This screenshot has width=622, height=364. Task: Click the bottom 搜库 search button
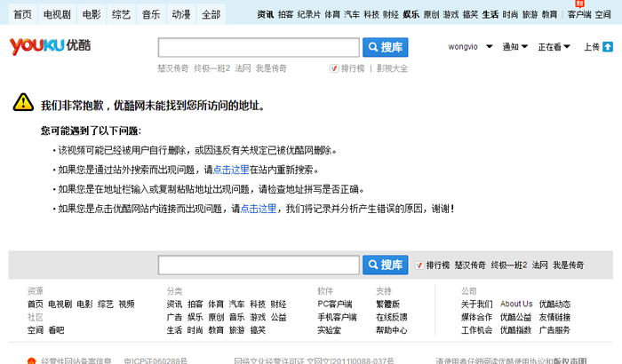pos(385,265)
